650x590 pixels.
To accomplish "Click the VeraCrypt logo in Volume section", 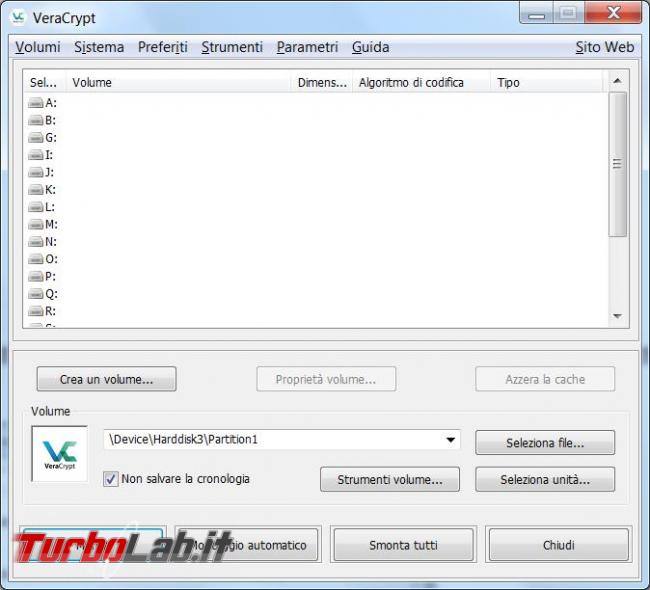I will [60, 454].
